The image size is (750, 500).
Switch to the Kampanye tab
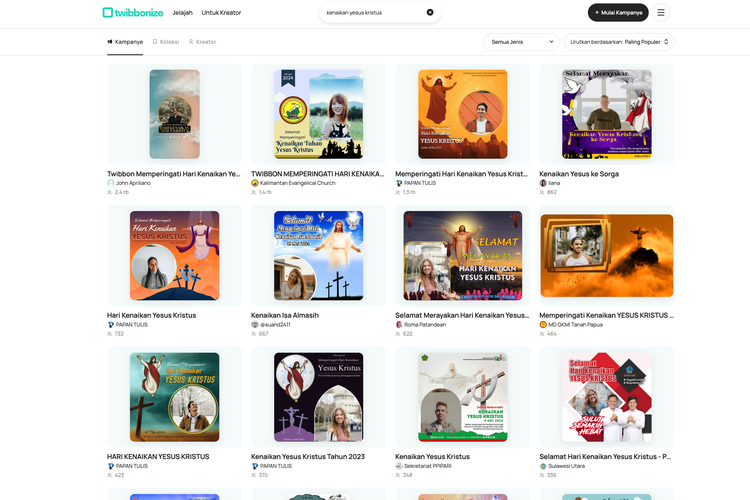coord(125,42)
